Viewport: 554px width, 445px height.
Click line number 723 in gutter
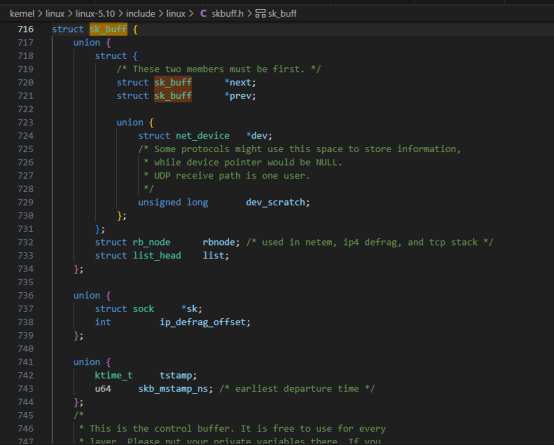pos(25,122)
